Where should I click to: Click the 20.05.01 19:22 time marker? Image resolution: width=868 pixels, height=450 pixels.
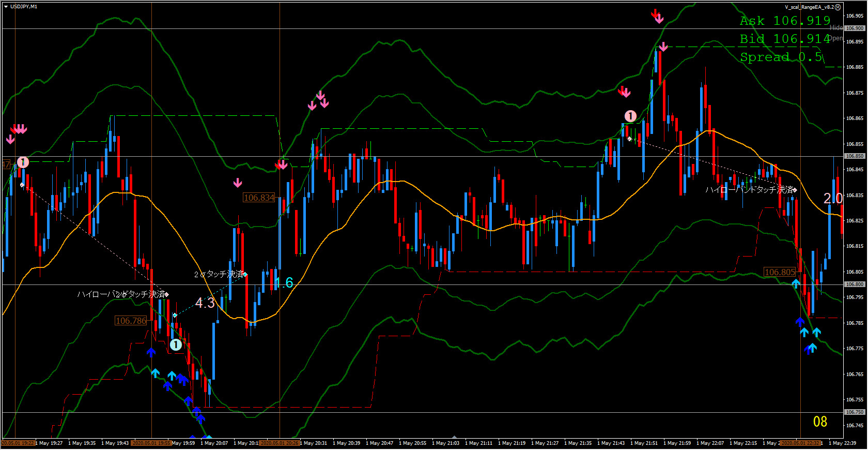[18, 443]
